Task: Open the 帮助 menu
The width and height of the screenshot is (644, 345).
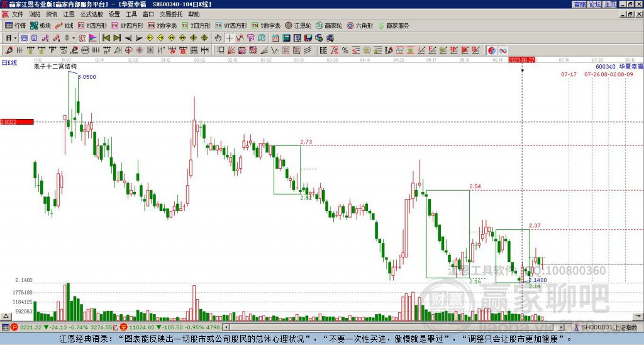Action: [x=194, y=14]
